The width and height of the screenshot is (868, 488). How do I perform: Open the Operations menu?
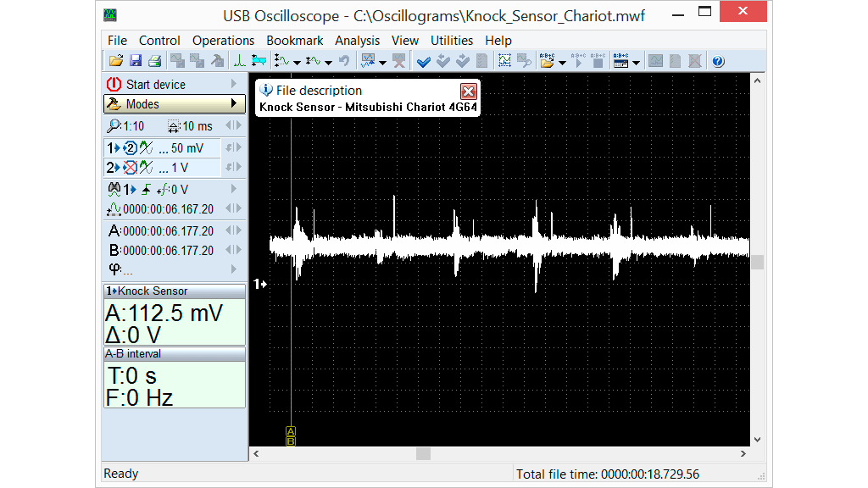click(223, 41)
